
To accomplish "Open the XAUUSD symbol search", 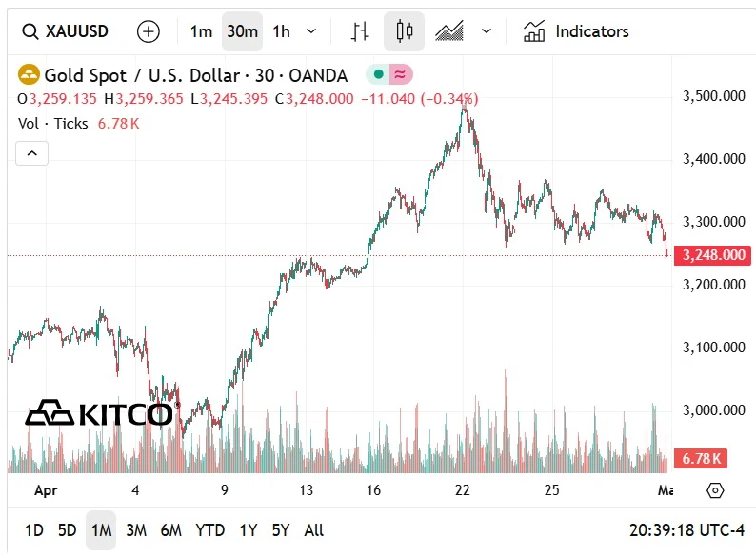I will 65,31.
